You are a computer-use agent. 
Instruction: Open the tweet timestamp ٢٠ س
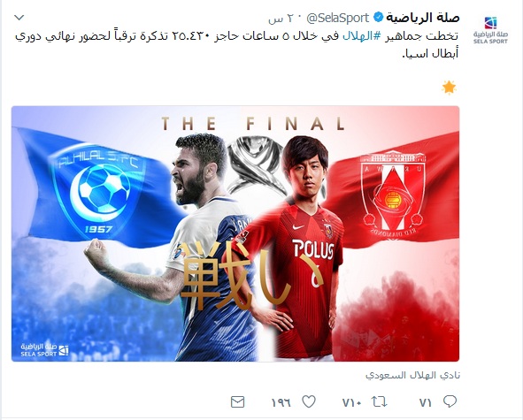[x=282, y=19]
